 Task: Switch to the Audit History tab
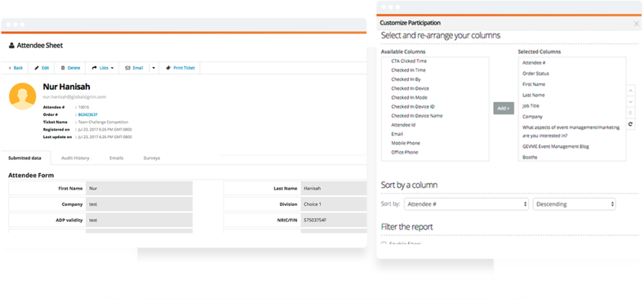point(75,158)
